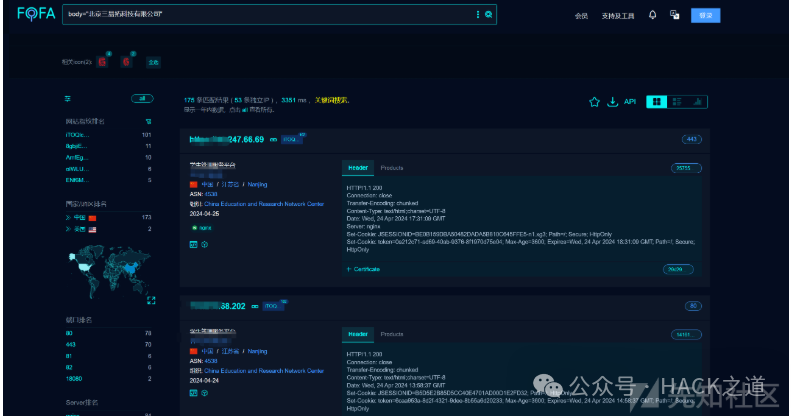Open the Products tab of second result
Screen dimensions: 791x418
[x=392, y=334]
